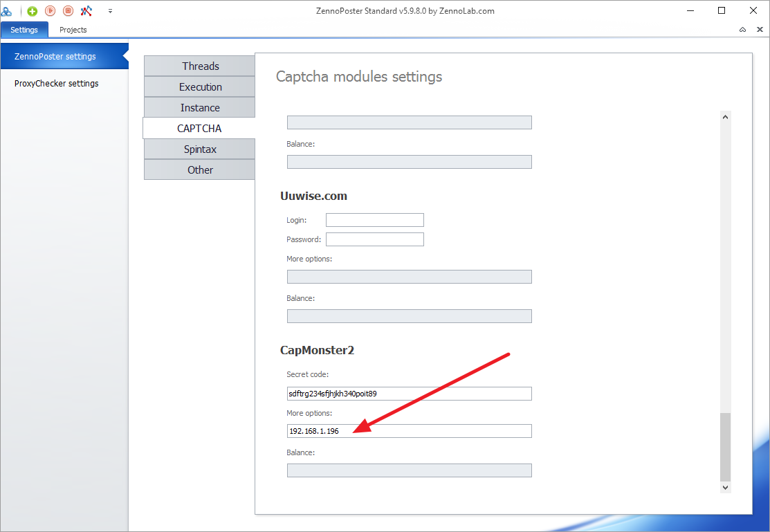Minimize the ZennoPoster window
This screenshot has height=532, width=770.
pyautogui.click(x=690, y=10)
